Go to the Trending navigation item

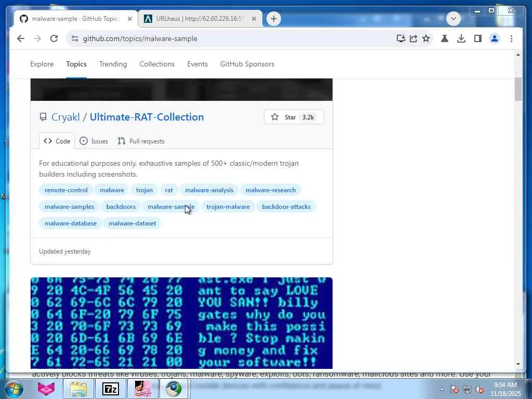coord(113,64)
